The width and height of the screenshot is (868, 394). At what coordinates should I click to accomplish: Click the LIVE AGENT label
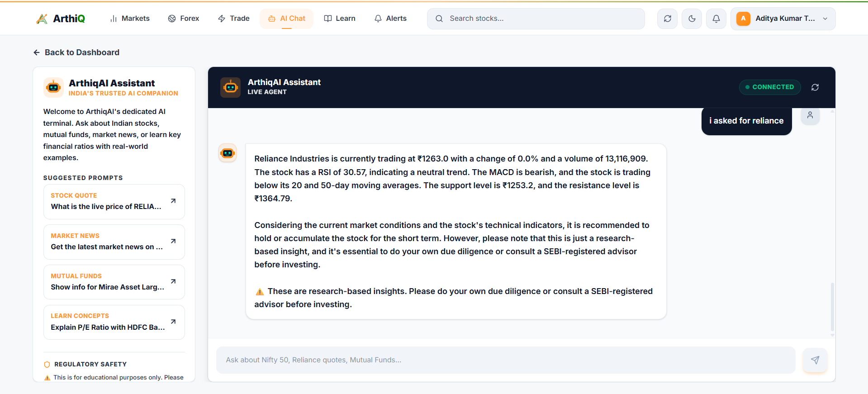pyautogui.click(x=267, y=92)
